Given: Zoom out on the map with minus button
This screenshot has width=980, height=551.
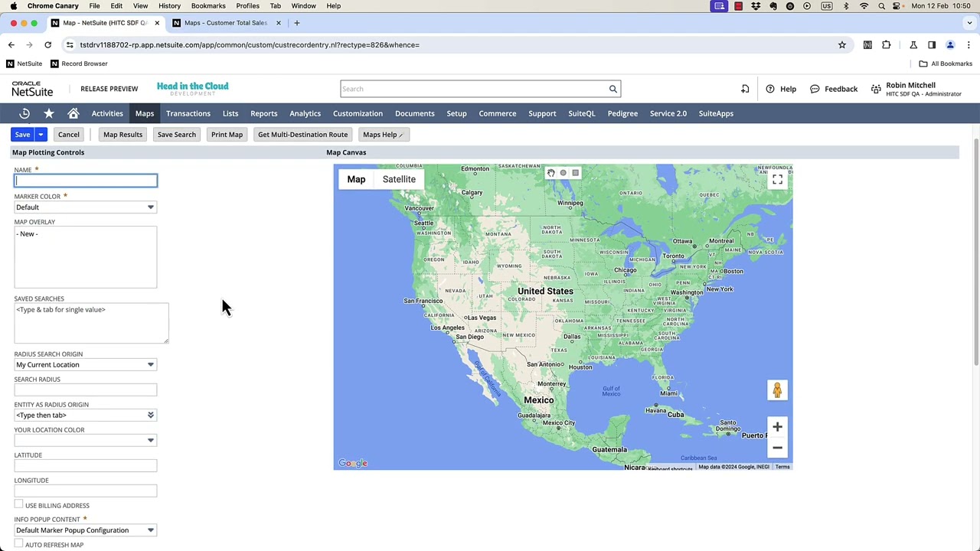Looking at the screenshot, I should coord(777,448).
